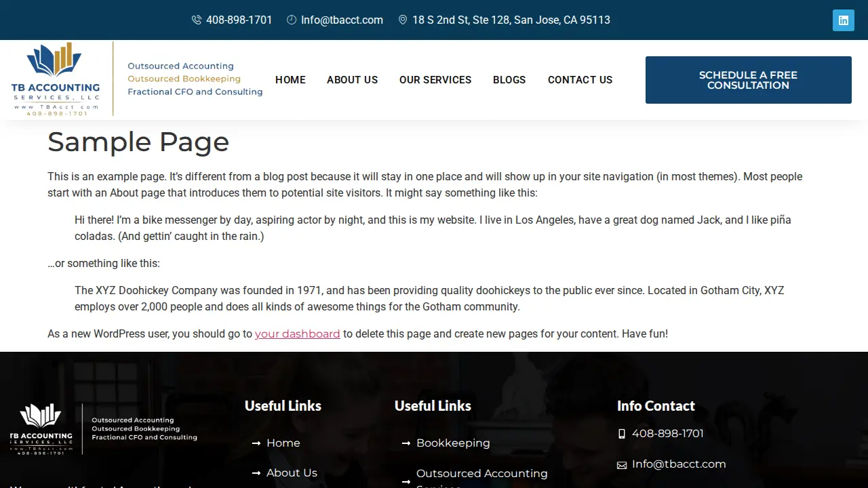The width and height of the screenshot is (868, 488).
Task: Open the footer About Us link
Action: pyautogui.click(x=292, y=473)
